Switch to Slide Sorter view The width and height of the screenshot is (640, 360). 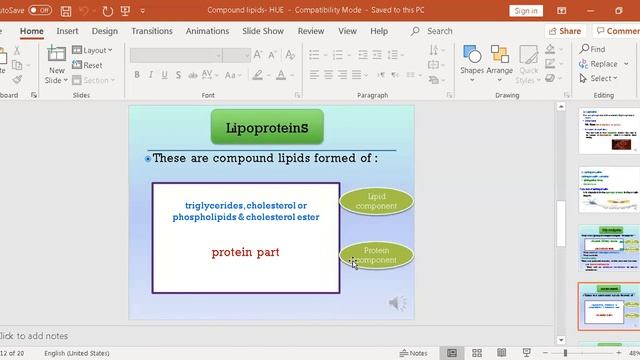(477, 353)
